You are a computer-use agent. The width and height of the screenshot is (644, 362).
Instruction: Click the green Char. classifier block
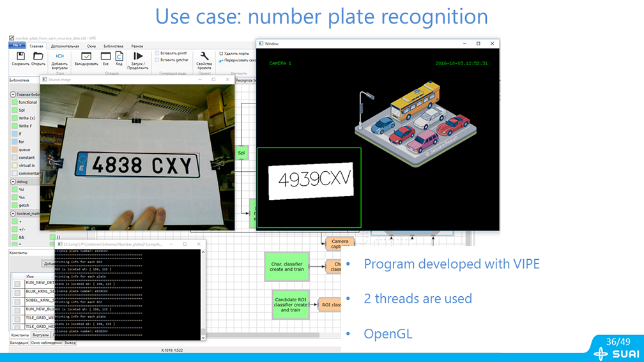coord(286,266)
